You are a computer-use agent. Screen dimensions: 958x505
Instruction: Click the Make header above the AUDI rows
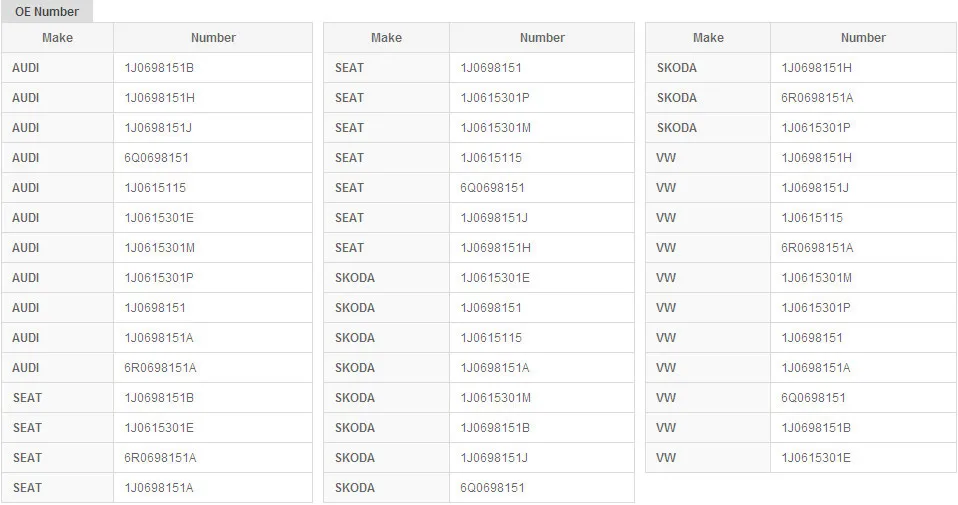(x=57, y=38)
